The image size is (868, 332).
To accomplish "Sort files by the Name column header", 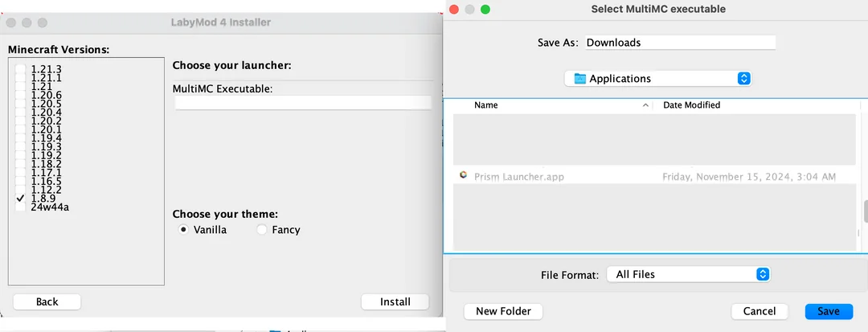I will pyautogui.click(x=486, y=105).
